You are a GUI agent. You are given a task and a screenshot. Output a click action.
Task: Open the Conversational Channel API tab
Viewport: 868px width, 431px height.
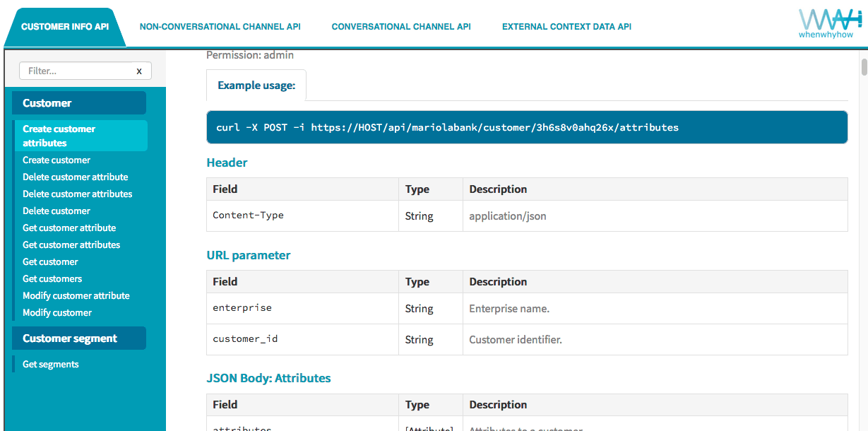(401, 27)
